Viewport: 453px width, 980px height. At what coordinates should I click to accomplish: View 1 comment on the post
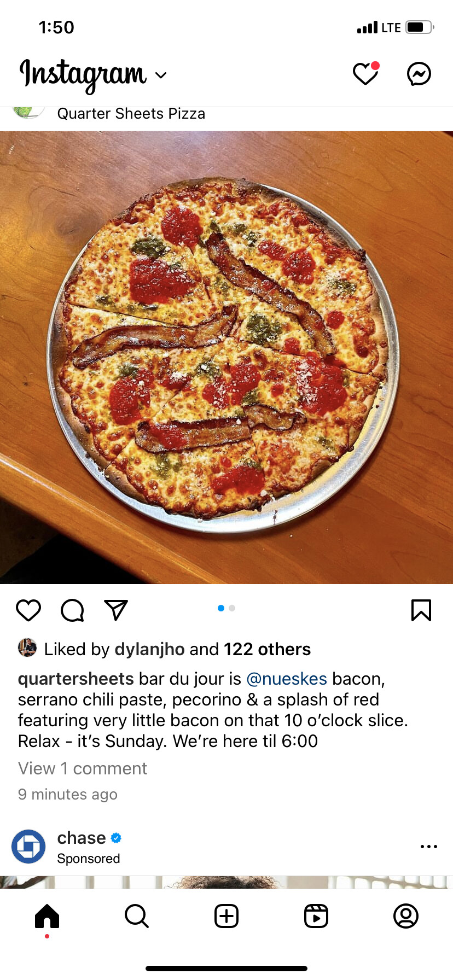83,768
